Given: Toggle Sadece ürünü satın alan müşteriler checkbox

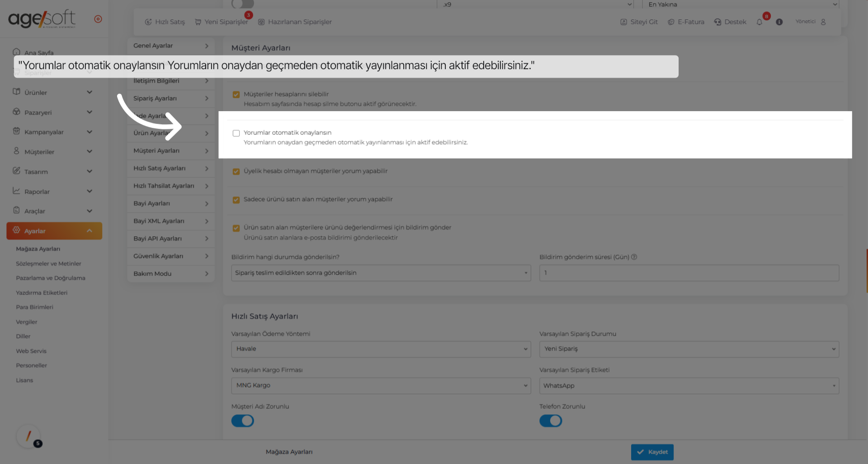Looking at the screenshot, I should coord(236,200).
